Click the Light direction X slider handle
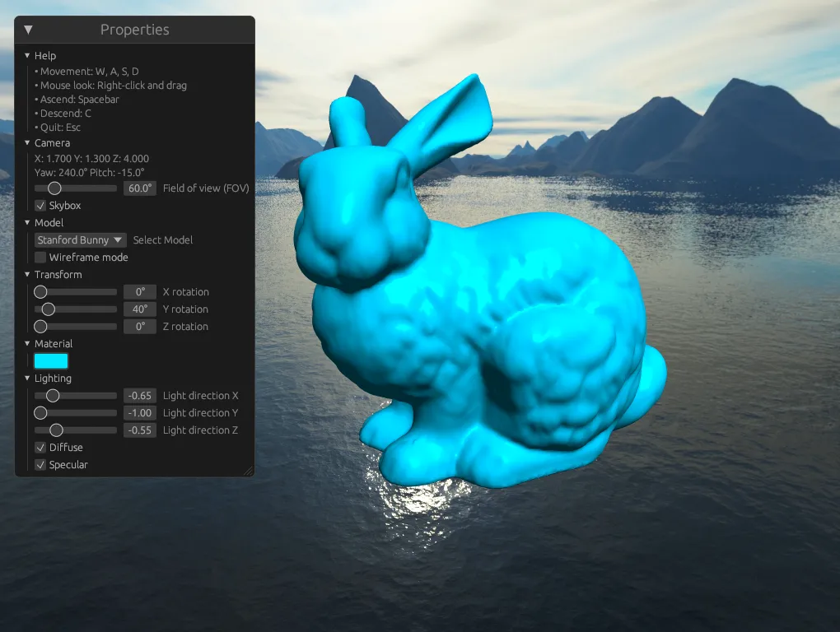The image size is (840, 632). [54, 395]
